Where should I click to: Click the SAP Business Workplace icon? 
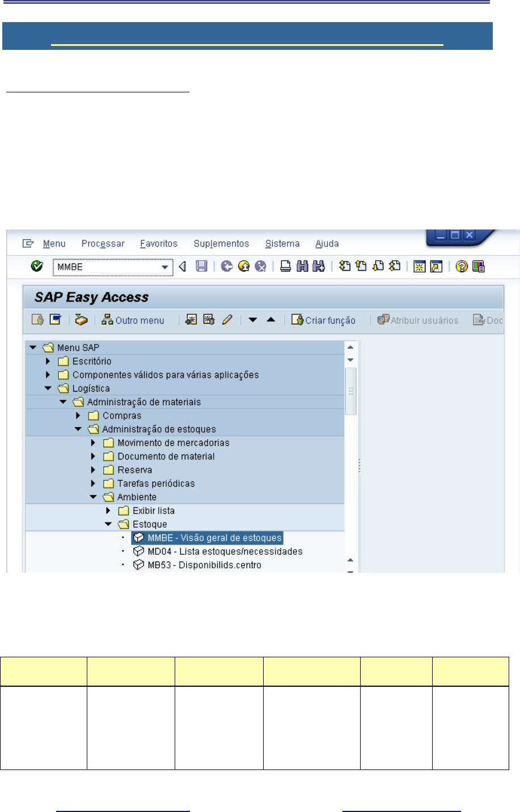pyautogui.click(x=82, y=320)
